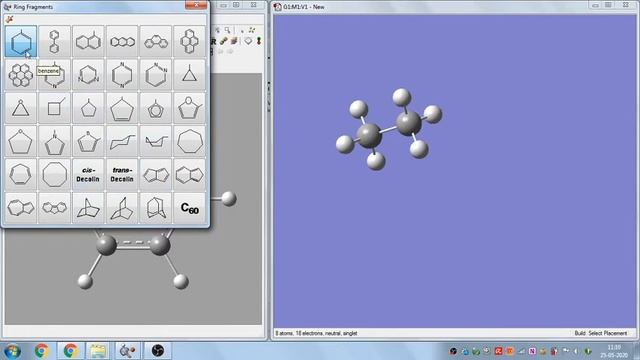Switch to GaussView from the taskbar
Screen dimensions: 640x360
click(x=127, y=351)
